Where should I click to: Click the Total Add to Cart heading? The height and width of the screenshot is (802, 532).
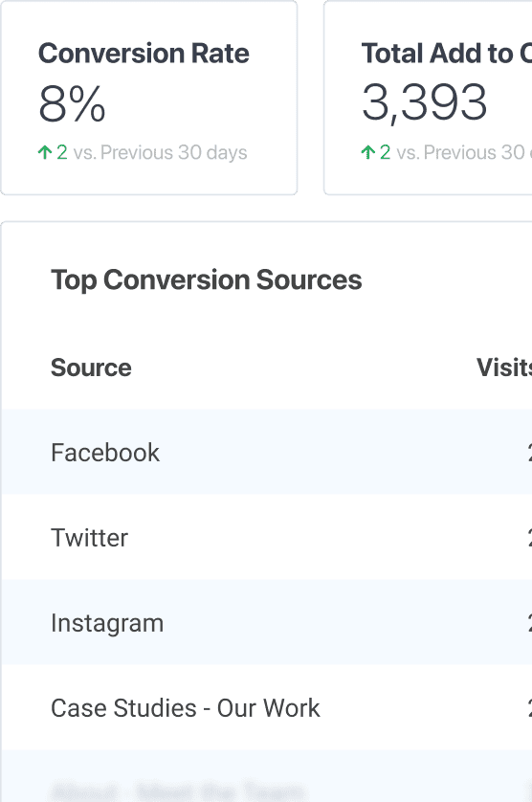pyautogui.click(x=446, y=54)
